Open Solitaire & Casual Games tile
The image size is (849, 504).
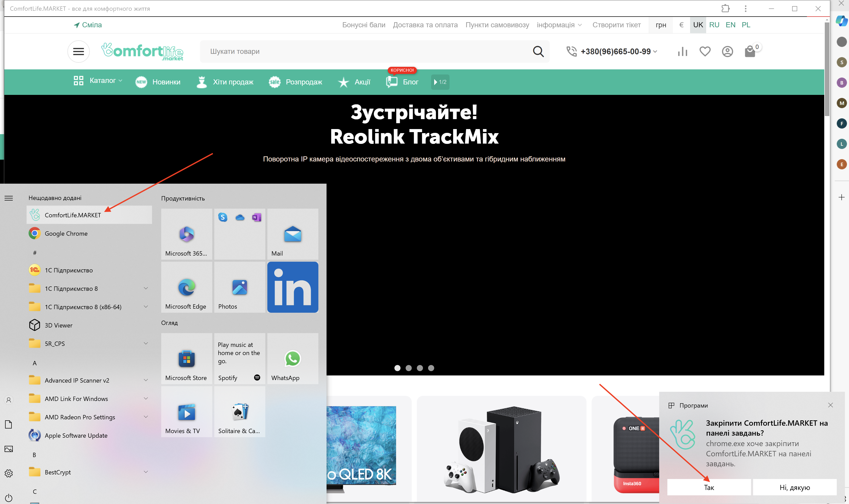tap(240, 411)
